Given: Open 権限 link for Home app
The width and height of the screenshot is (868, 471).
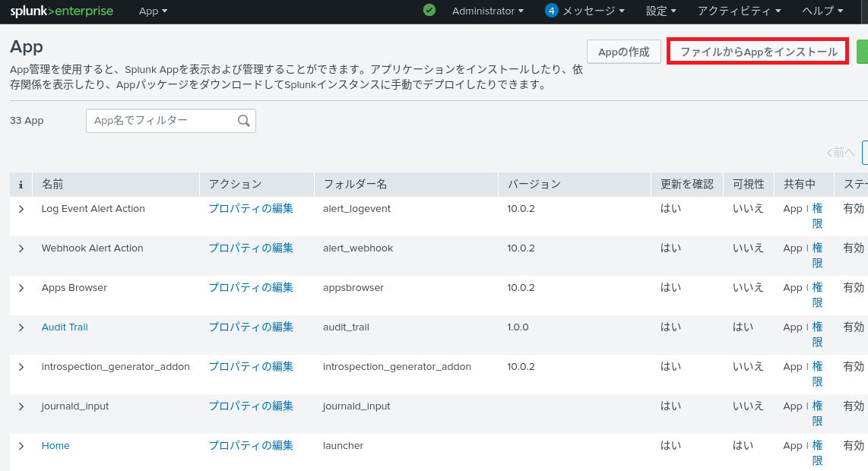Looking at the screenshot, I should pyautogui.click(x=817, y=453).
